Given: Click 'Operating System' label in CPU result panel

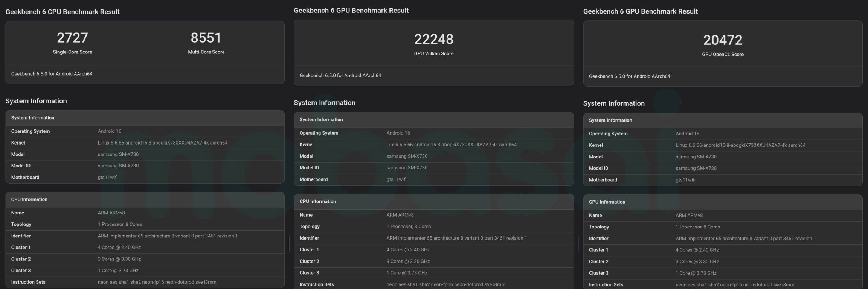Looking at the screenshot, I should (30, 131).
